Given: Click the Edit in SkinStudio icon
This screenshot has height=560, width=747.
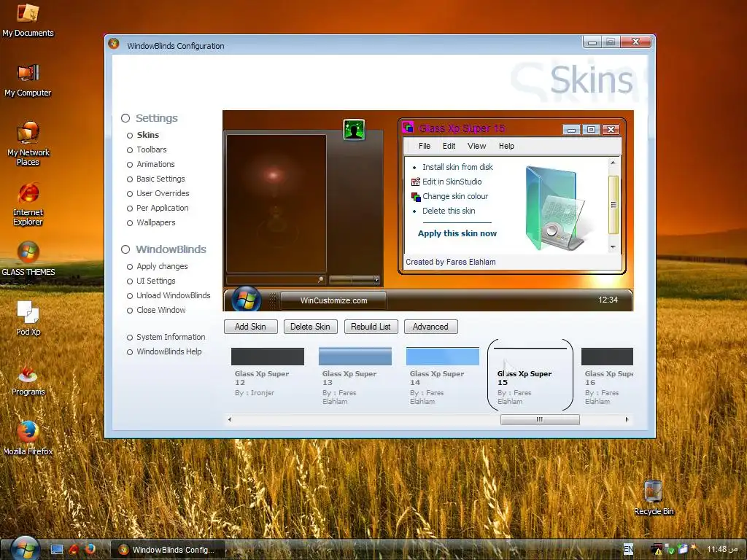Looking at the screenshot, I should pos(415,182).
